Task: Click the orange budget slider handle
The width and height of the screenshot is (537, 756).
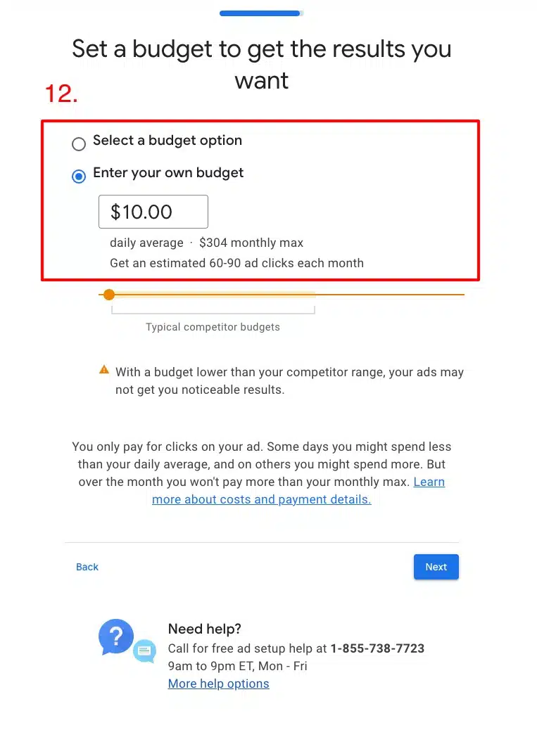Action: (x=109, y=295)
